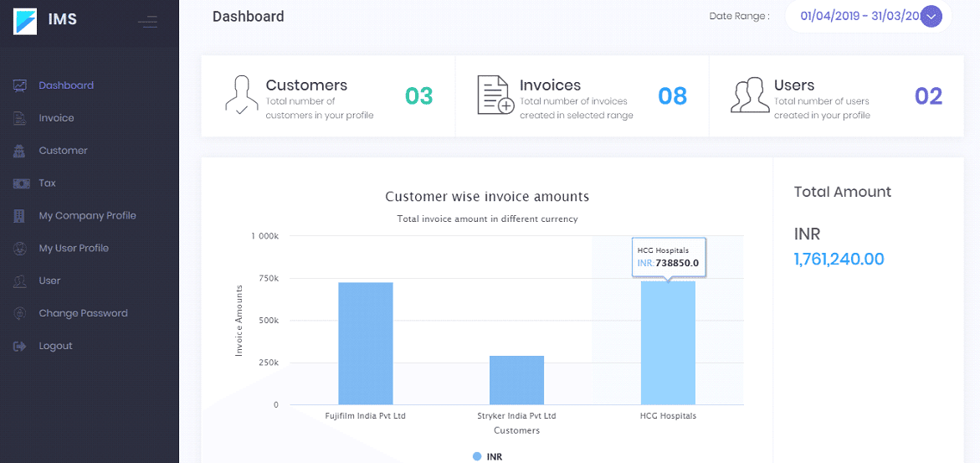
Task: Click the Invoice Amounts y-axis title
Action: 239,321
